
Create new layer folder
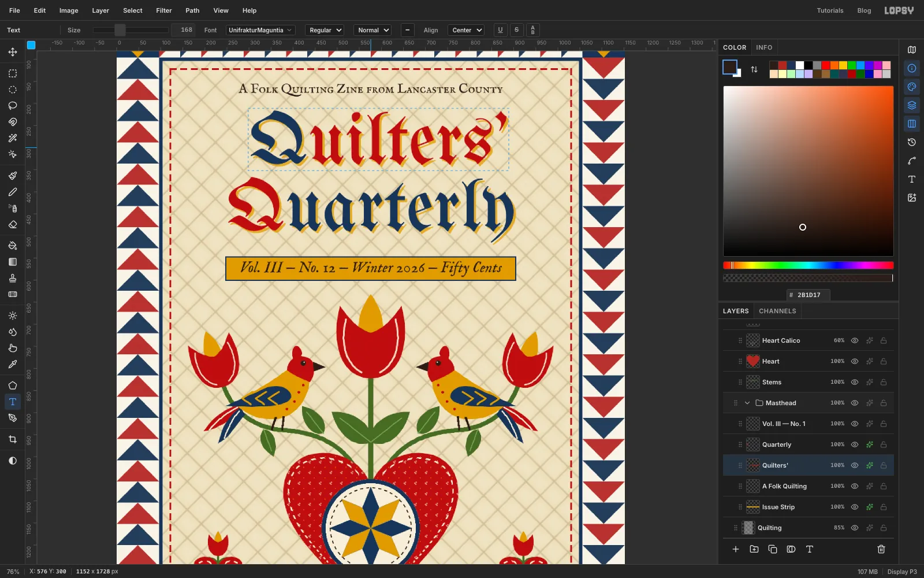point(754,549)
